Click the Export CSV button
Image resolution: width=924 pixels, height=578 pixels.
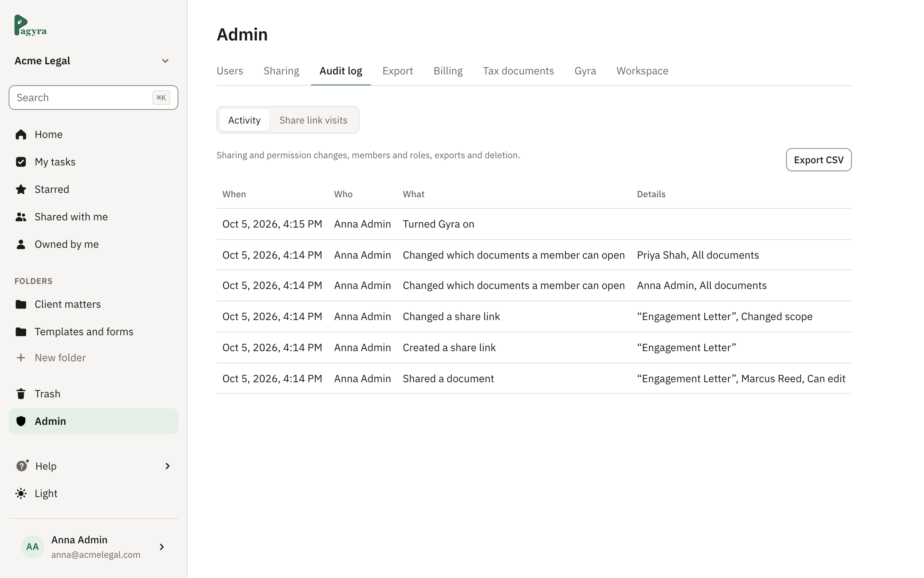click(x=819, y=160)
